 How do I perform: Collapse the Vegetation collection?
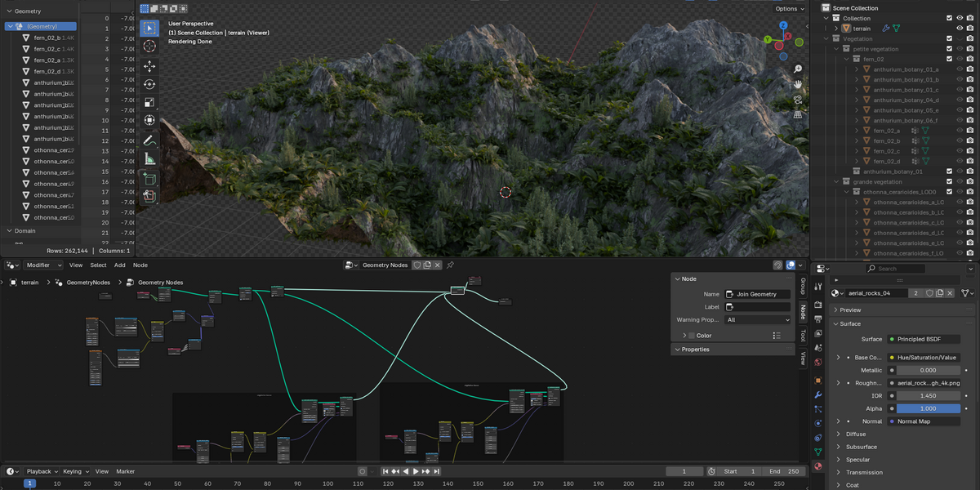pyautogui.click(x=826, y=38)
